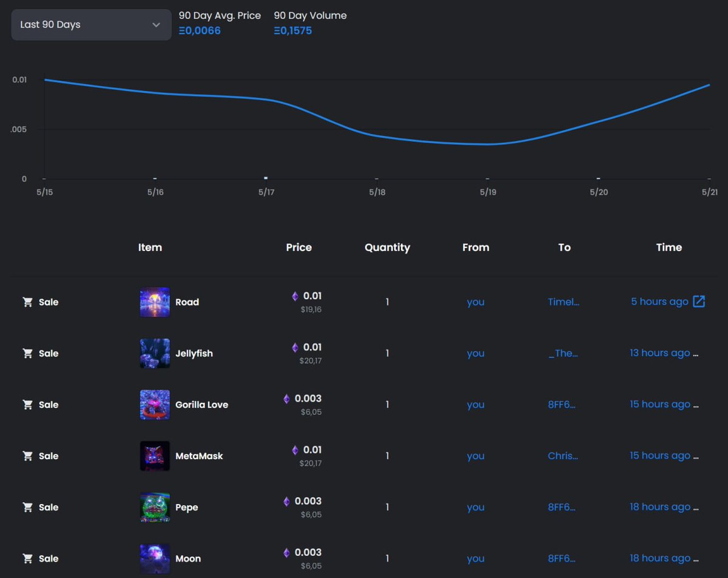Click 'you' seller link in Road row
The width and height of the screenshot is (728, 578).
[x=476, y=302]
